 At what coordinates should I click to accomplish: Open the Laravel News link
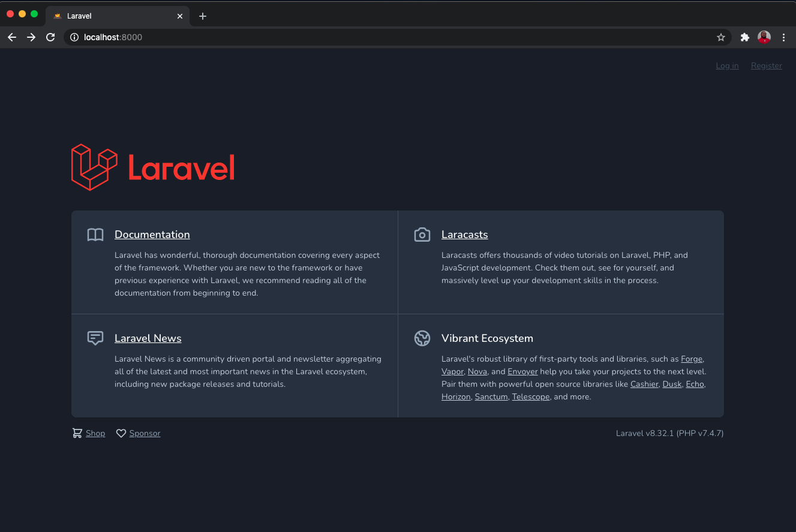[148, 338]
